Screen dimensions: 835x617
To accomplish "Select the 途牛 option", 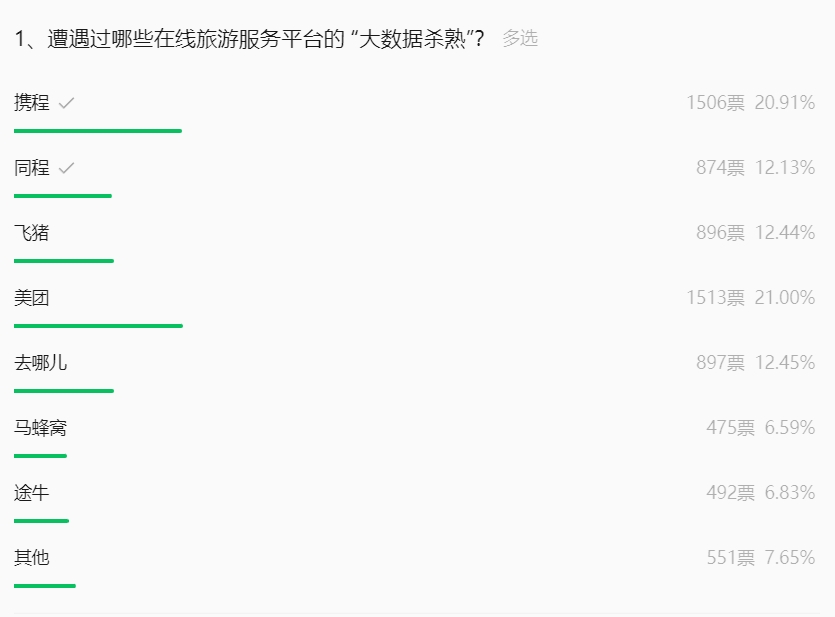I will coord(32,493).
